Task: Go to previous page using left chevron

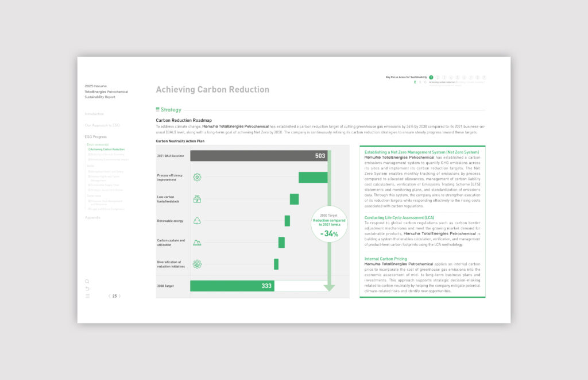Action: click(x=109, y=296)
